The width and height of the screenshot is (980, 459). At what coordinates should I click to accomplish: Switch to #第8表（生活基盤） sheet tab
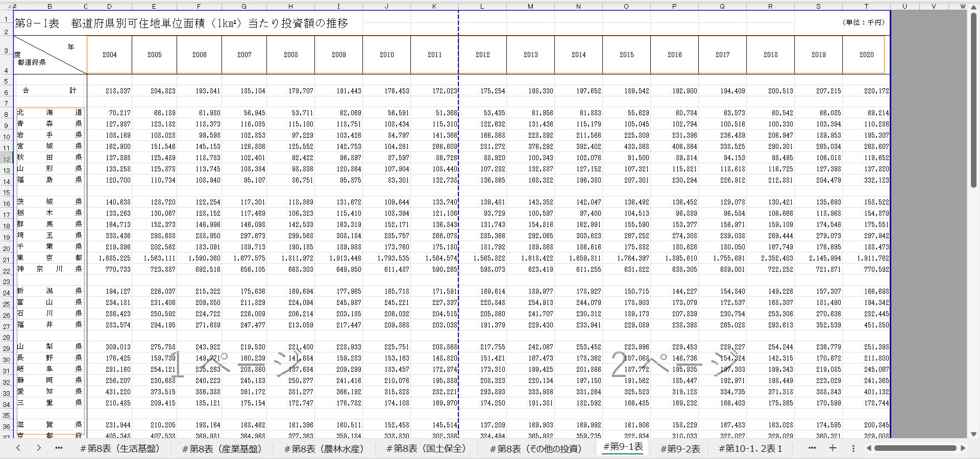click(120, 448)
